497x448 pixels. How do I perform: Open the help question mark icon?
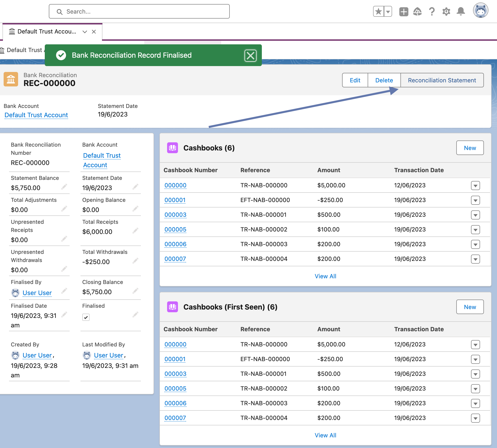pos(432,11)
